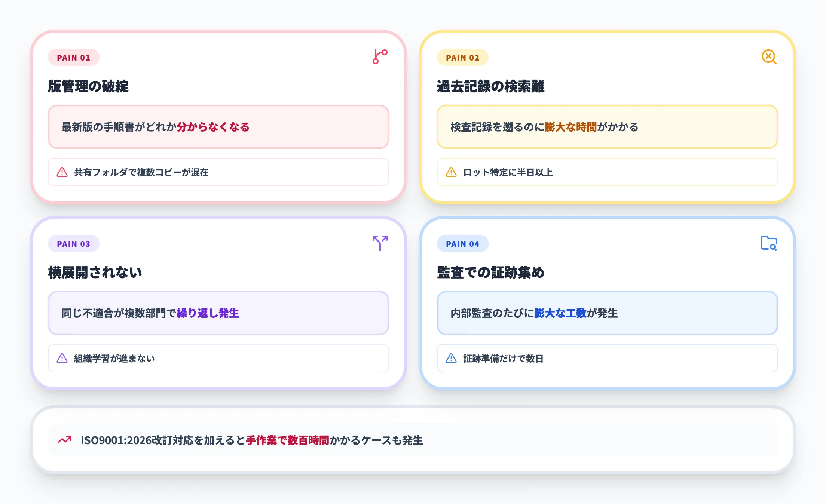Click the orange warning triangle beside ロット特定に半日以上

(450, 172)
